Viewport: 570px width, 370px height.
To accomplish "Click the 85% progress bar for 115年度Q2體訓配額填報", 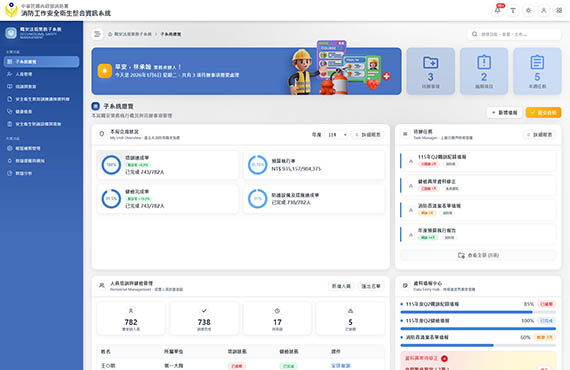I will [478, 312].
